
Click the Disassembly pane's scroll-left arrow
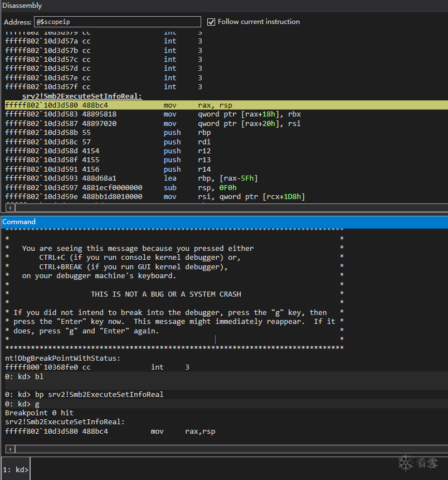[x=10, y=208]
